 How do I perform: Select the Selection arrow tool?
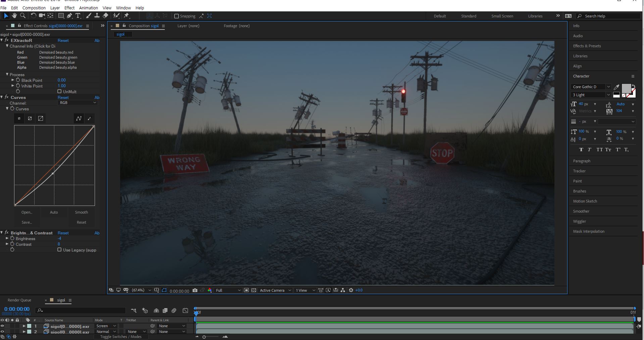[x=6, y=16]
